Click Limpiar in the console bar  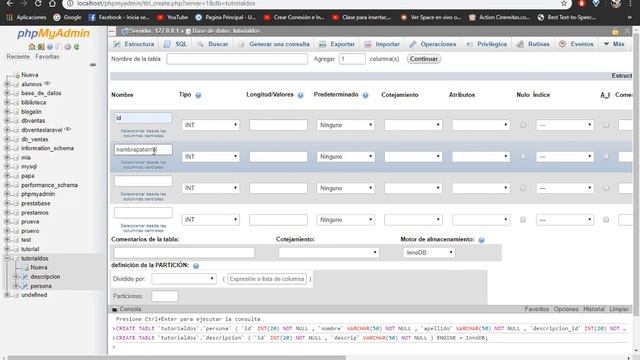[619, 309]
